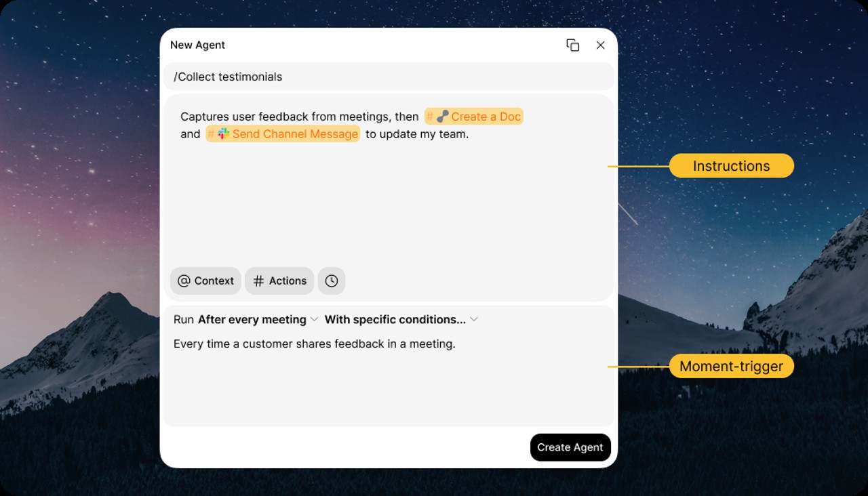Click the # symbol on the Actions button

pyautogui.click(x=258, y=281)
